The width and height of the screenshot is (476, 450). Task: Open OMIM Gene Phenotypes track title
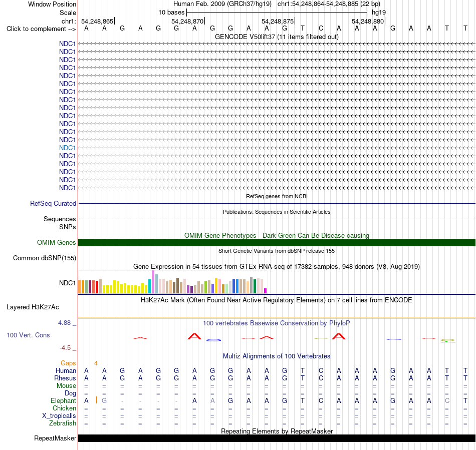pos(277,236)
